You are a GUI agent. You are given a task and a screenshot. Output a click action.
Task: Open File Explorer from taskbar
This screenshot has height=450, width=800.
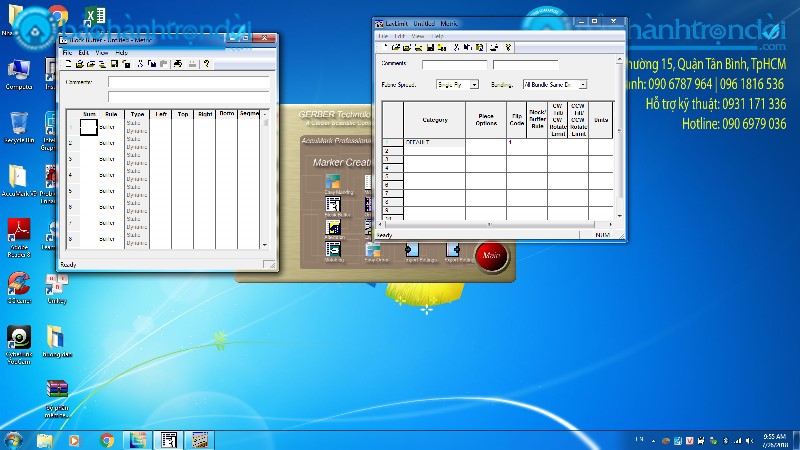pos(44,440)
